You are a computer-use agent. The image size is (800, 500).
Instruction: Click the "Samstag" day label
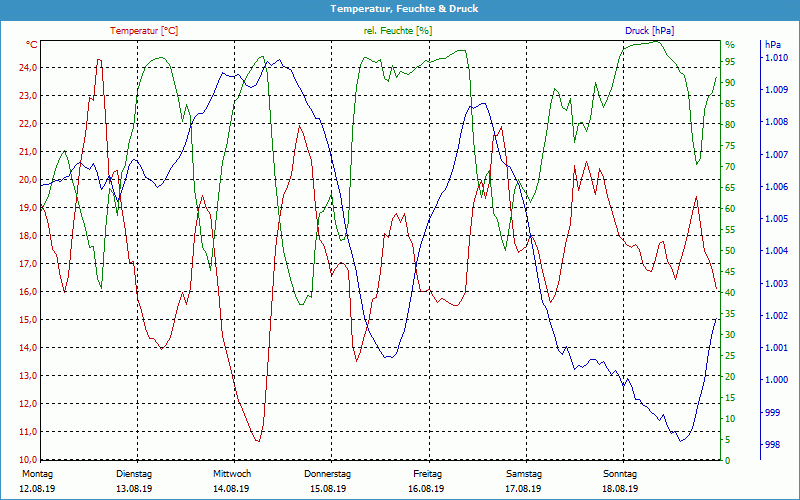[x=523, y=474]
